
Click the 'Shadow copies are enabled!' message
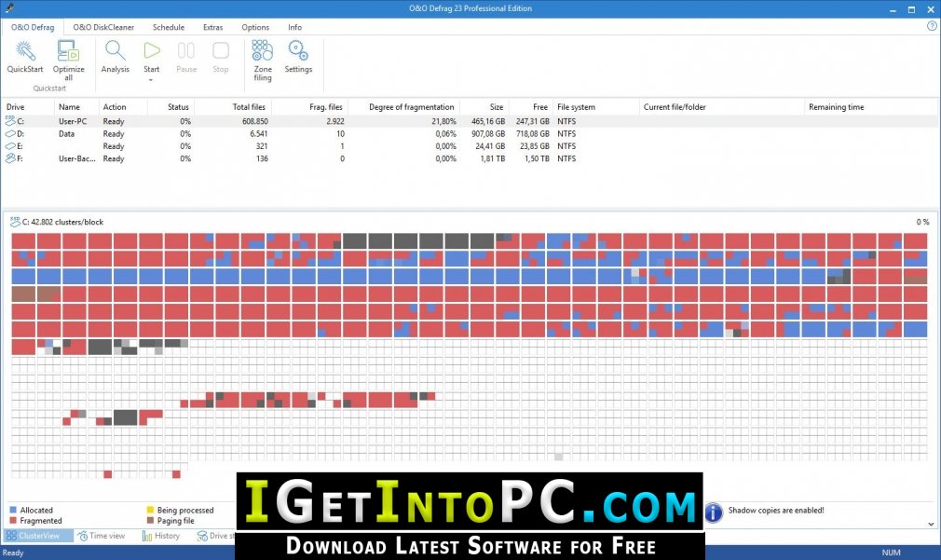tap(776, 511)
